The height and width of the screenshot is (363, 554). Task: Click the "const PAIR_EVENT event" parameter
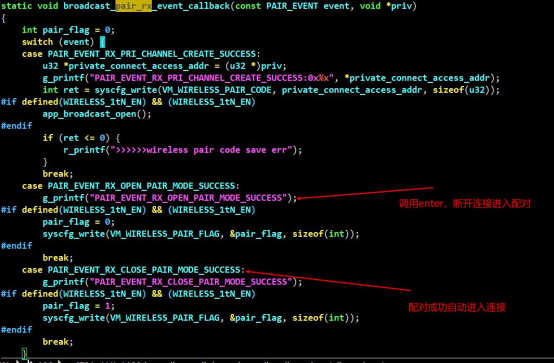point(292,6)
